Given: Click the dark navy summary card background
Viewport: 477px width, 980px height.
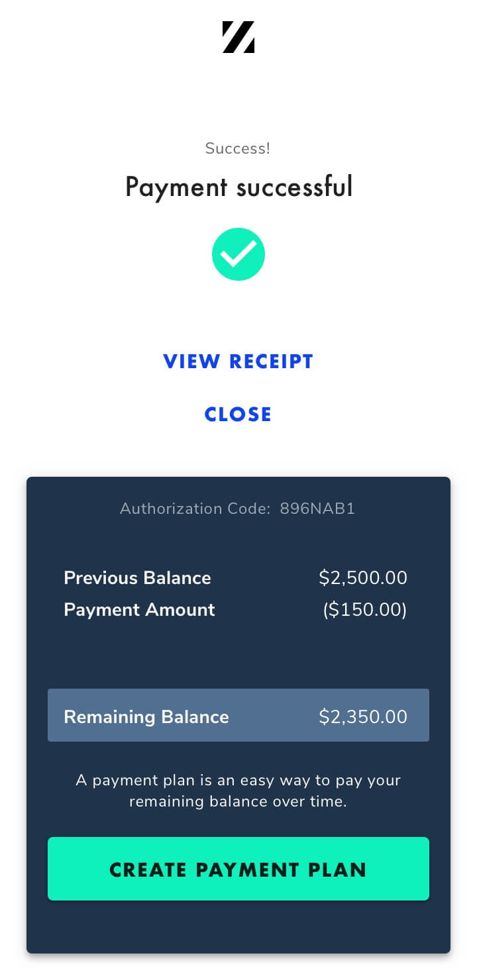Looking at the screenshot, I should [x=238, y=656].
